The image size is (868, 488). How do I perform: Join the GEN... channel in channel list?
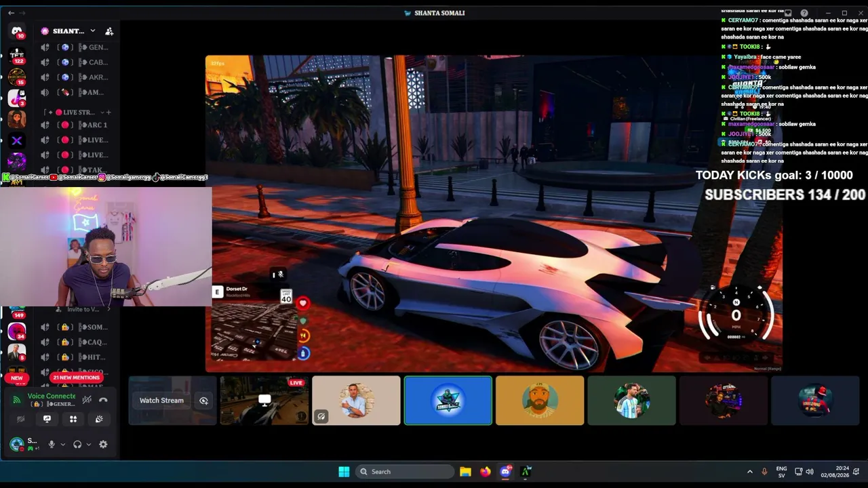coord(75,47)
